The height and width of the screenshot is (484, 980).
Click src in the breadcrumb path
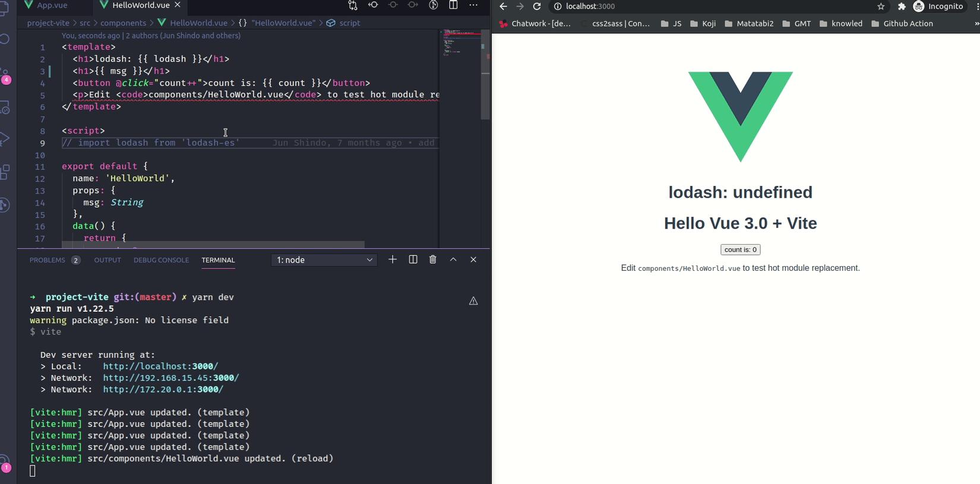pyautogui.click(x=85, y=23)
